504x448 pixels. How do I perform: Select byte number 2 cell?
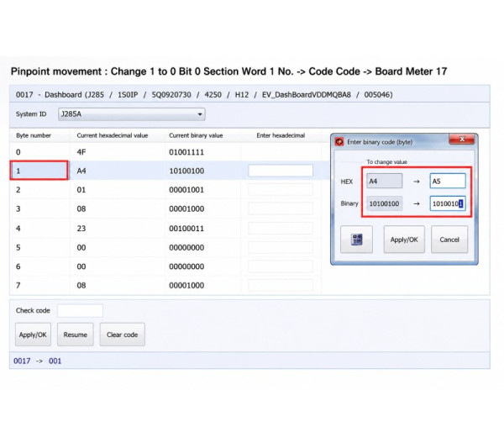coord(40,190)
